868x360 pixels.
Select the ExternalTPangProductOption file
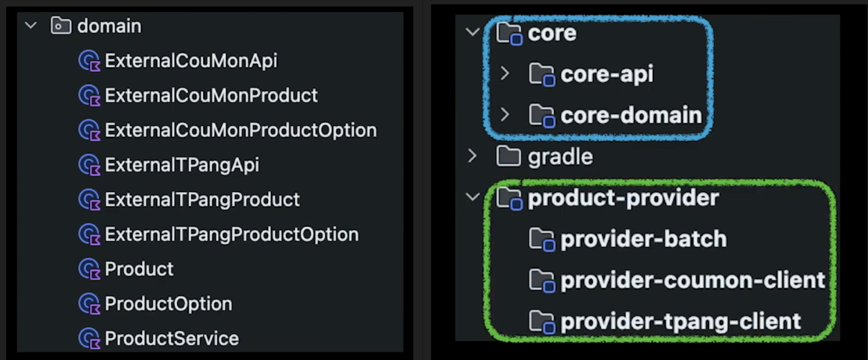[232, 235]
